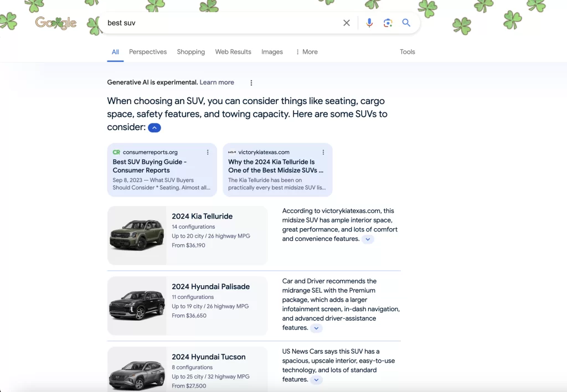Switch to the Shopping tab

click(191, 51)
